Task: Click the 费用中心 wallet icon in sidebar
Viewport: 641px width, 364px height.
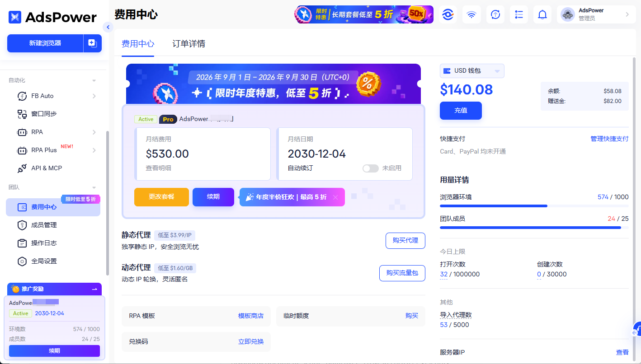Action: pos(22,207)
